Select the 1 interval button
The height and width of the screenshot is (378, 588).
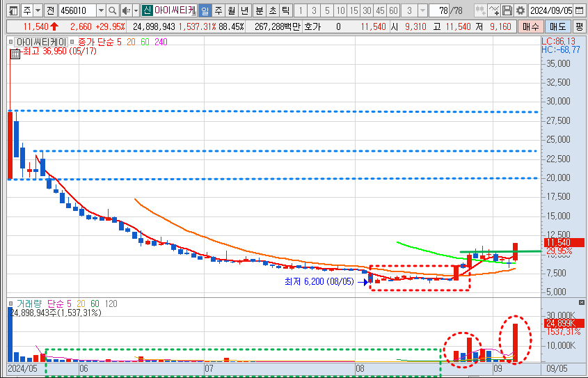[x=301, y=10]
